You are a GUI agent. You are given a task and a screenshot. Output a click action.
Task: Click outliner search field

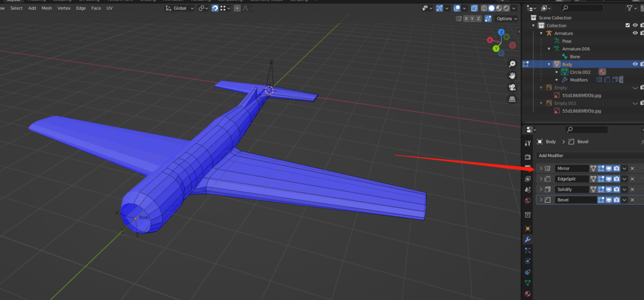(582, 8)
